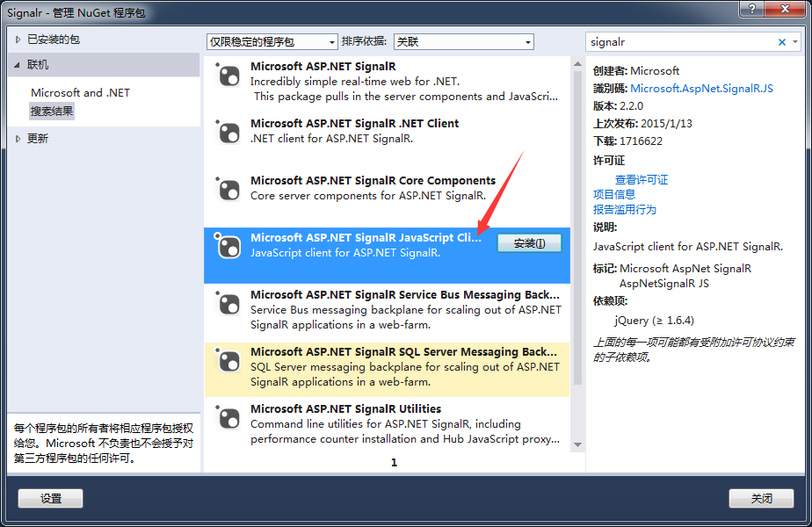Expand the 已安装的包 section

18,40
